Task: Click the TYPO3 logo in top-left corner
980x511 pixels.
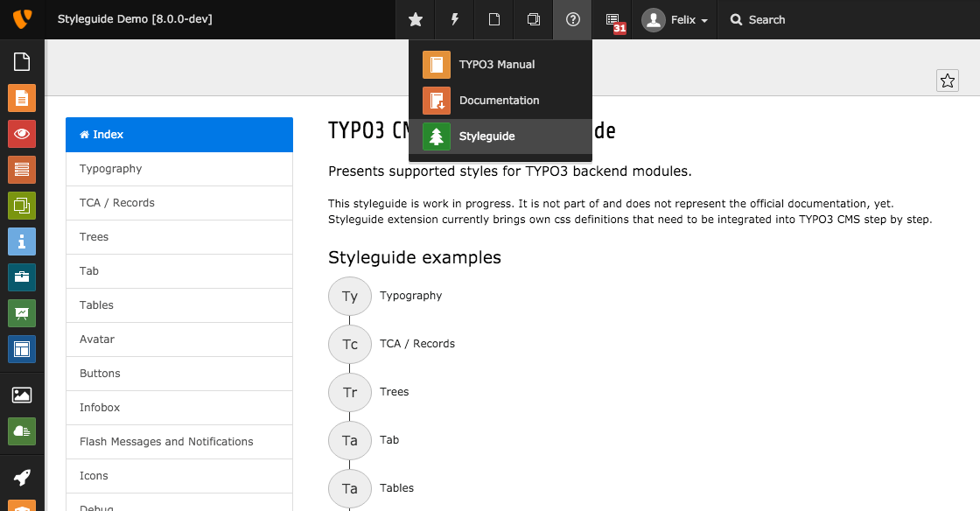Action: 22,19
